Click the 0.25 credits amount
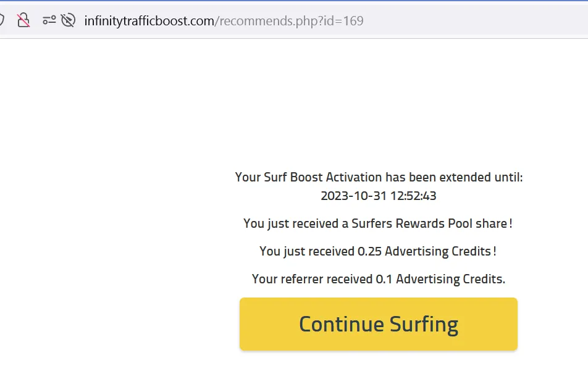Image resolution: width=588 pixels, height=379 pixels. tap(369, 251)
